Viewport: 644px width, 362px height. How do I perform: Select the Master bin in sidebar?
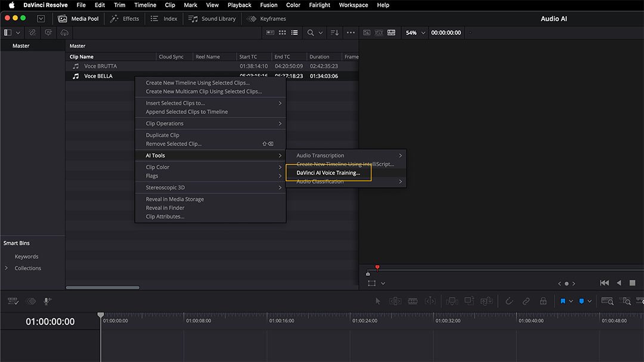tap(20, 45)
